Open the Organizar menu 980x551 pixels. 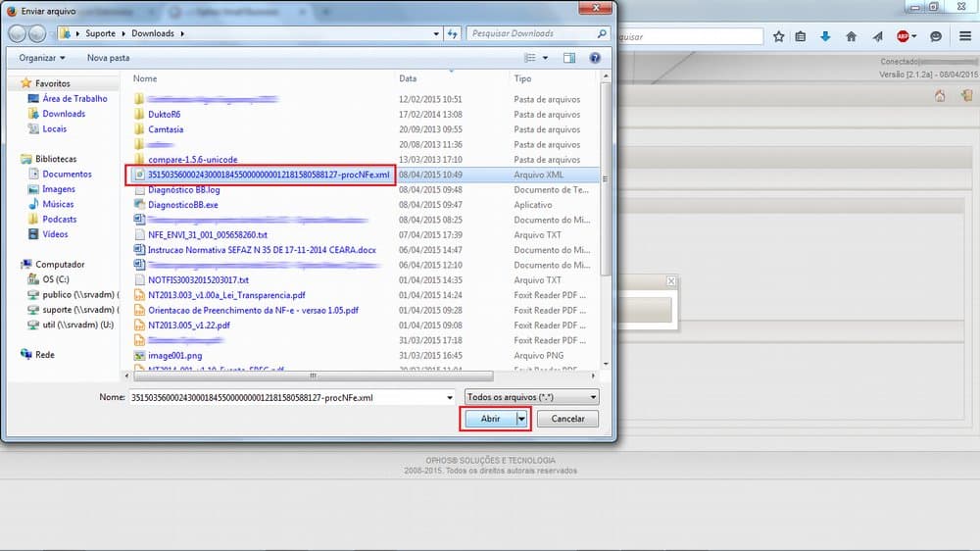coord(42,58)
